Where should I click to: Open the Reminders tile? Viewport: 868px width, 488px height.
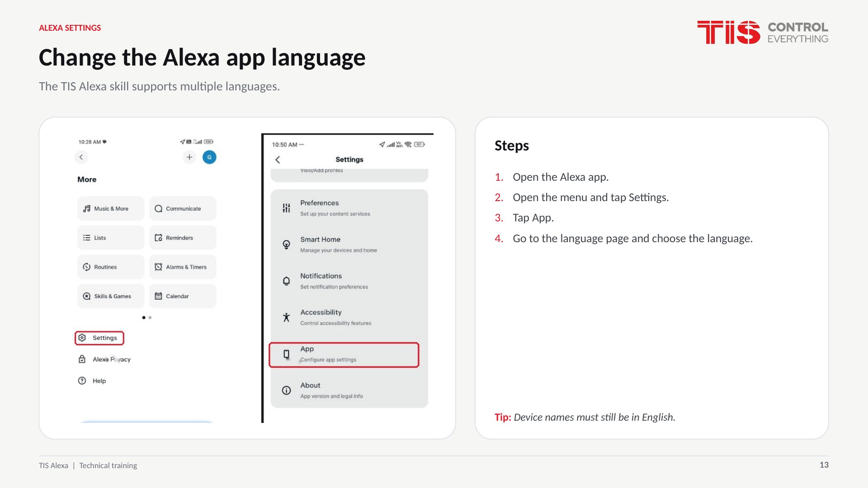[183, 238]
